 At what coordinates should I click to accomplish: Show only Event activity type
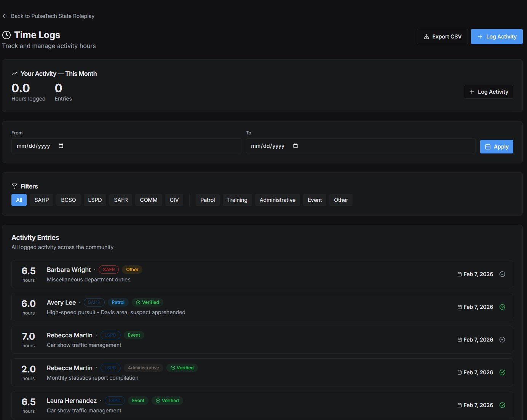[x=315, y=200]
